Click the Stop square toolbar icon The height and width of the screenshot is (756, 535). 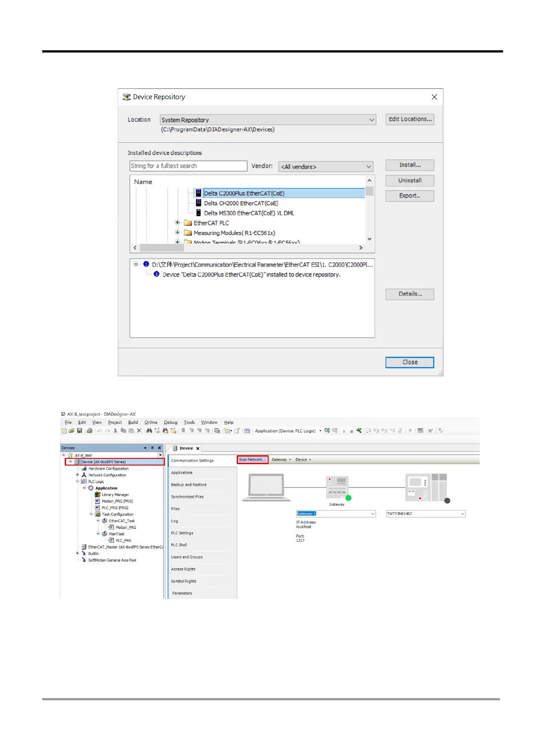coord(351,431)
